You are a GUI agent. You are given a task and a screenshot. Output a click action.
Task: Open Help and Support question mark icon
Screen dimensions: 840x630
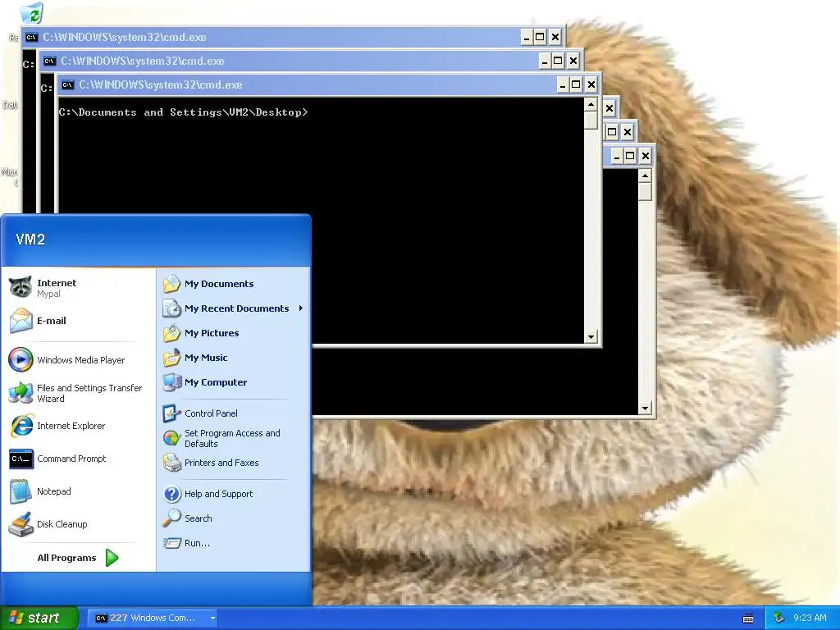[x=171, y=493]
